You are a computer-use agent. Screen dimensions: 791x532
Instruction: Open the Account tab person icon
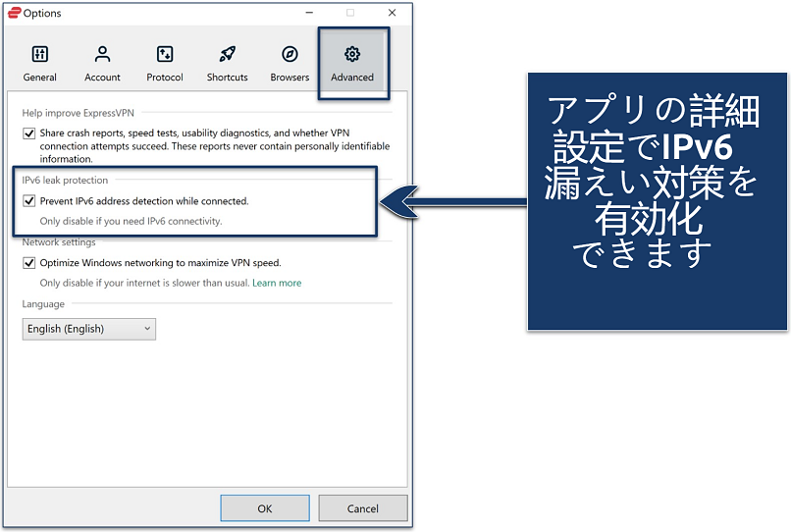(102, 54)
